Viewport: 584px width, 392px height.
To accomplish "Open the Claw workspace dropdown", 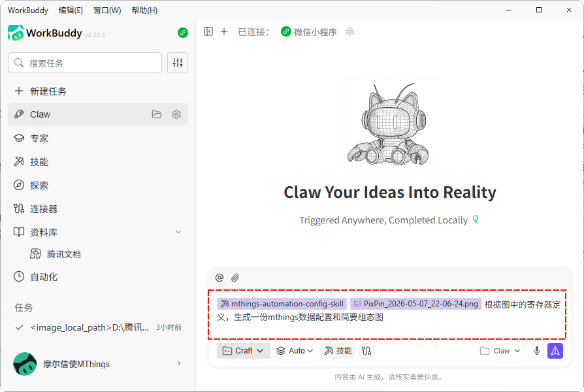I will pyautogui.click(x=500, y=351).
